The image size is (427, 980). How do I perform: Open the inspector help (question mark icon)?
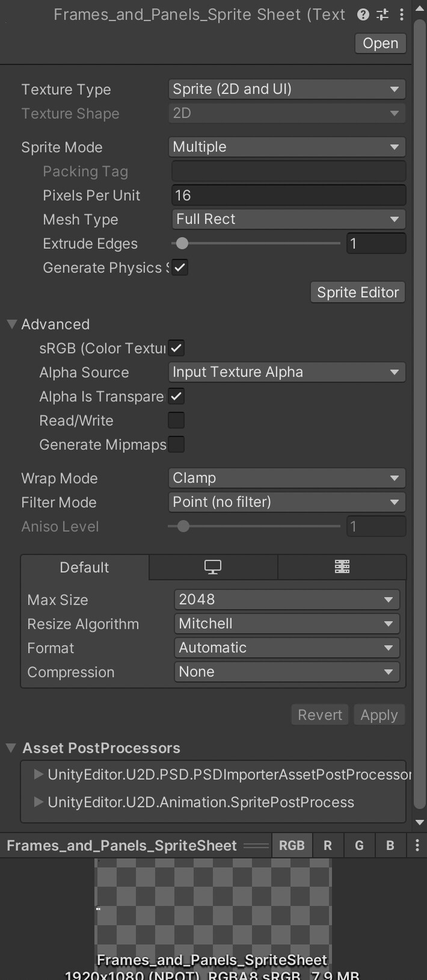point(362,14)
